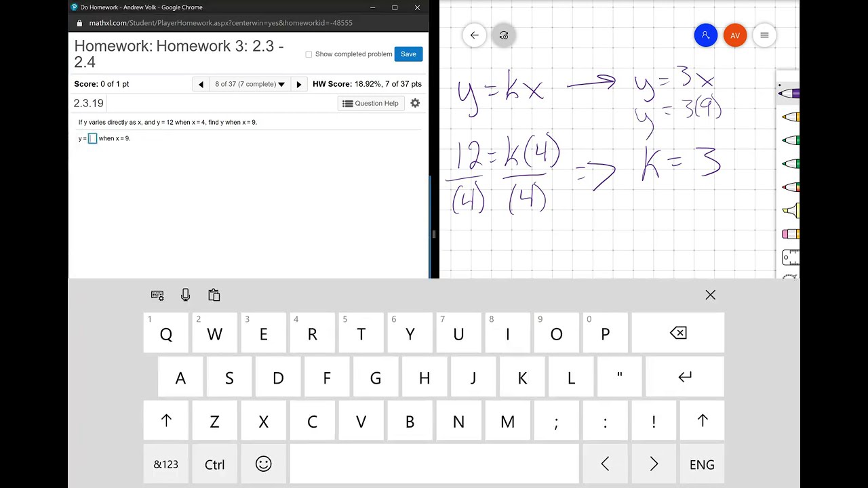Click the blue Save button
Screen dimensions: 868x488
point(408,54)
